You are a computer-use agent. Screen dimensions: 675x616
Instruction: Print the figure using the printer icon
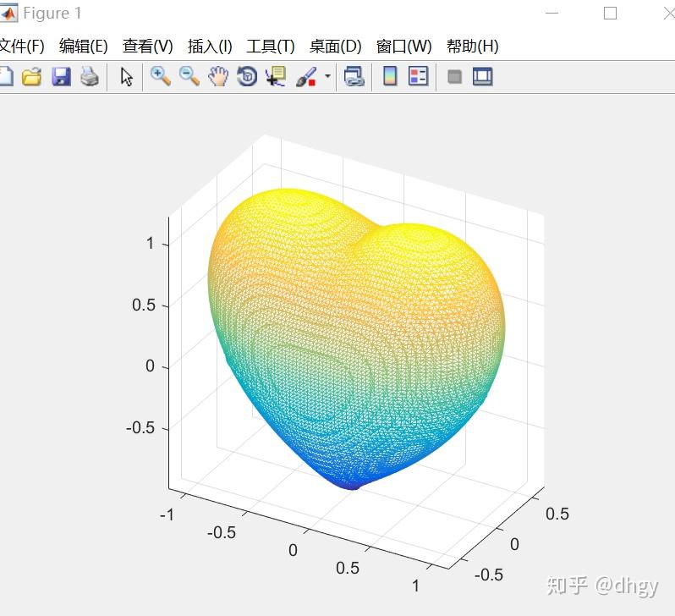90,77
